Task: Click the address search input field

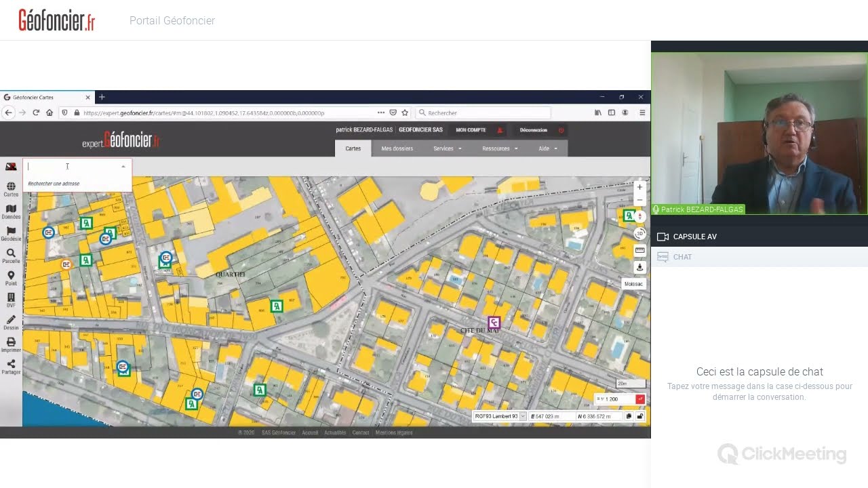Action: point(71,167)
